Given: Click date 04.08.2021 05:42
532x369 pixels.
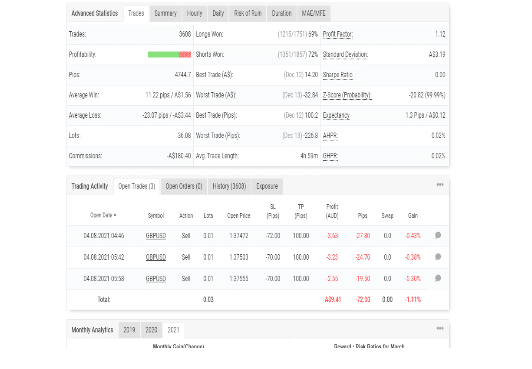Looking at the screenshot, I should coord(104,257).
